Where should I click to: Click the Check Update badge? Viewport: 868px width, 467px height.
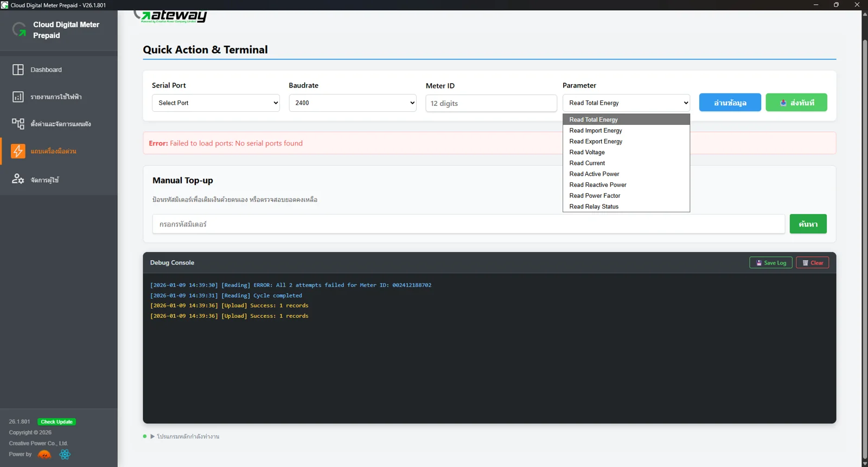[56, 422]
